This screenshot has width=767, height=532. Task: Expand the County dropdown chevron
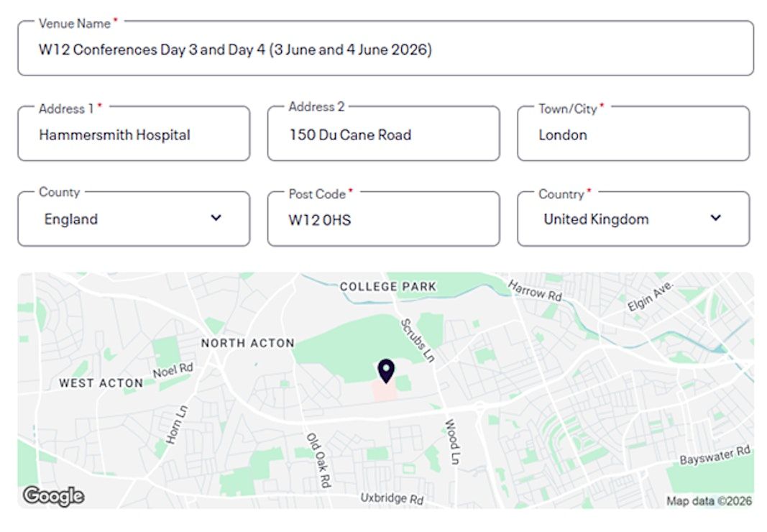216,218
